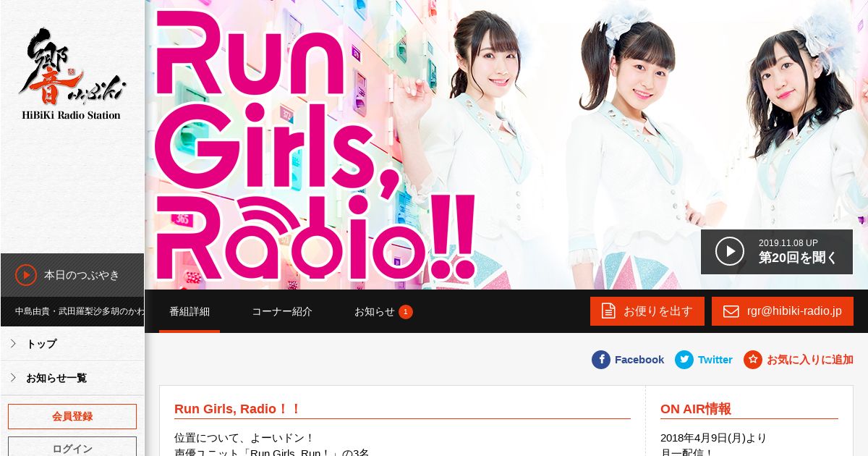Screen dimensions: 868x456
Task: Open 本日のつぶやき in the sidebar
Action: 72,275
